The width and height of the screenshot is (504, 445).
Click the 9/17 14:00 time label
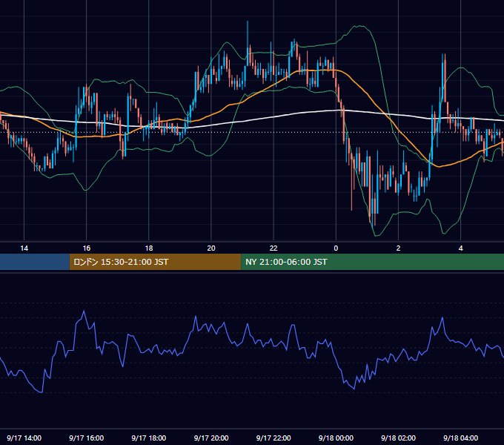tap(24, 438)
